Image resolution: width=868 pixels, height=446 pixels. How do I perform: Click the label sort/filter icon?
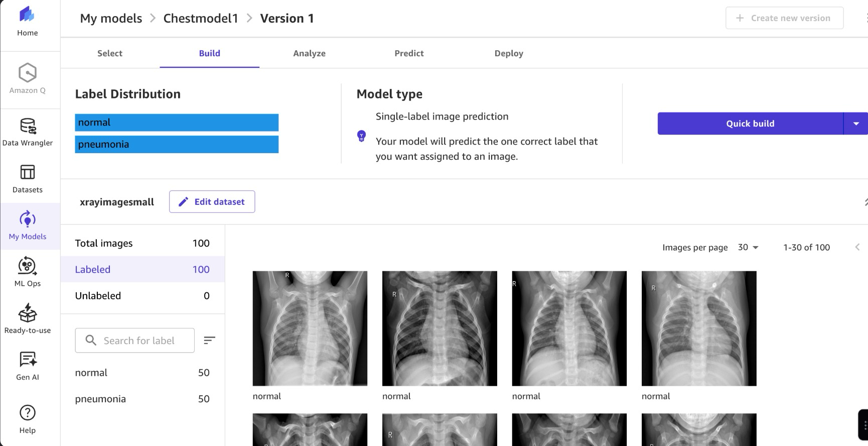coord(209,341)
